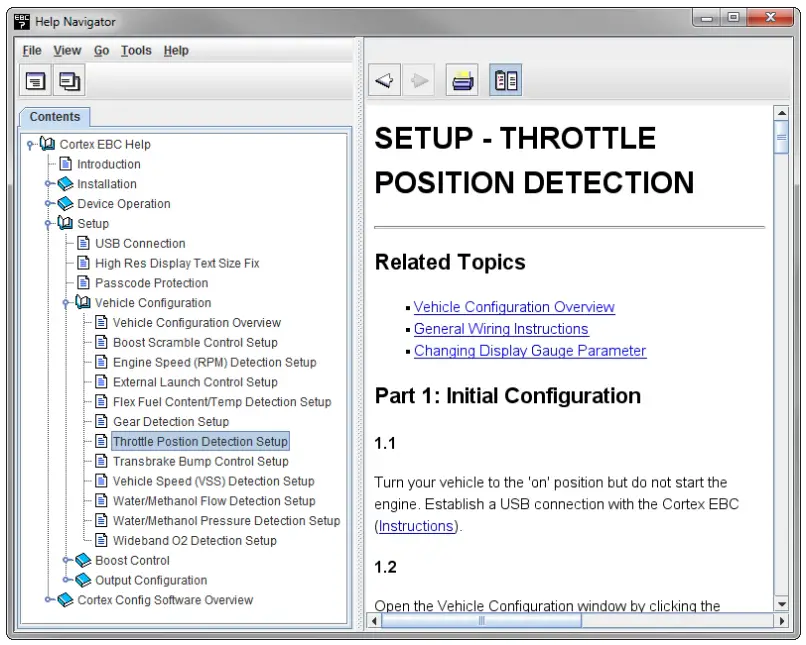Screen dimensions: 806x645
Task: Click the forward navigation arrow icon
Action: click(419, 79)
